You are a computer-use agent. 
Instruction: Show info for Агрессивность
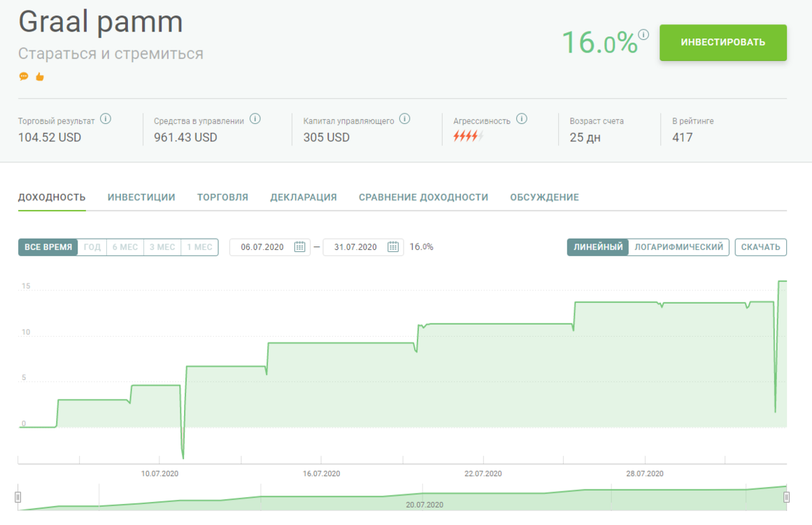(522, 119)
